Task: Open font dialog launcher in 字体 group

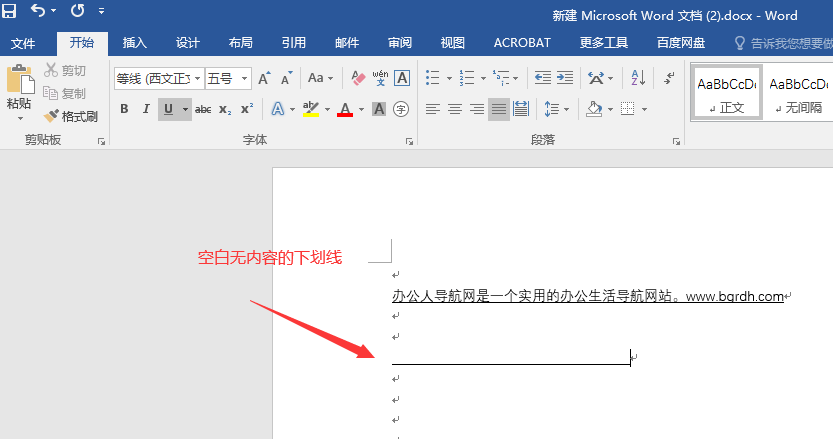Action: coord(409,141)
